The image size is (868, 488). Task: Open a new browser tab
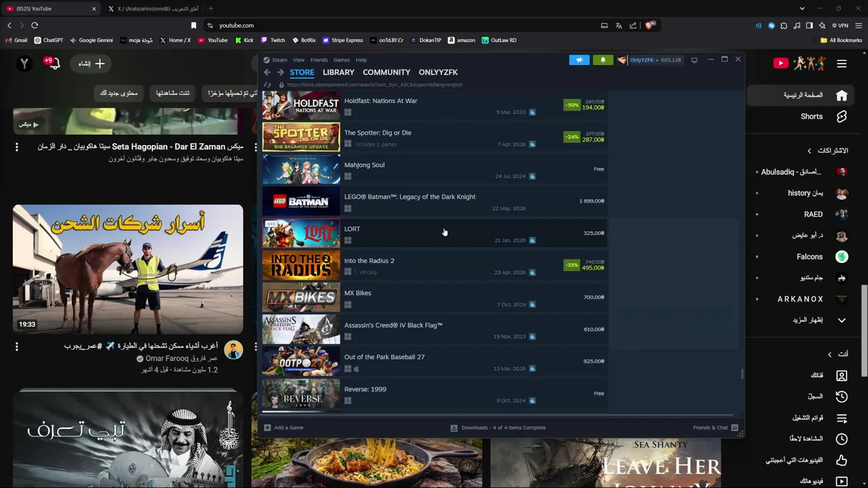(211, 9)
